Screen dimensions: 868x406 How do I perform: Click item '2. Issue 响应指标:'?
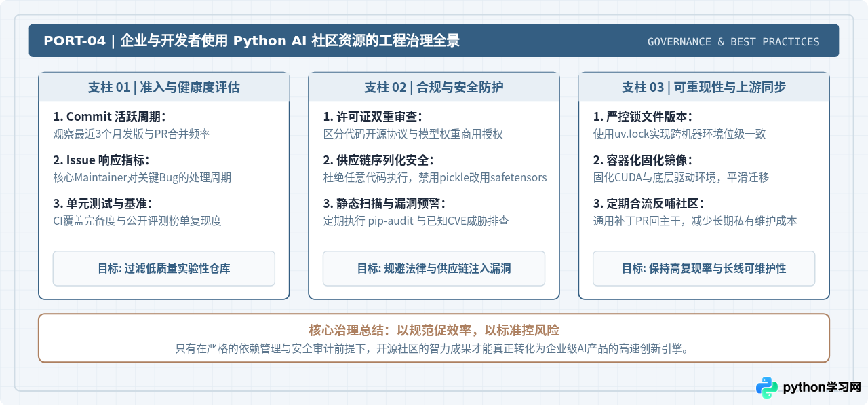coord(101,160)
